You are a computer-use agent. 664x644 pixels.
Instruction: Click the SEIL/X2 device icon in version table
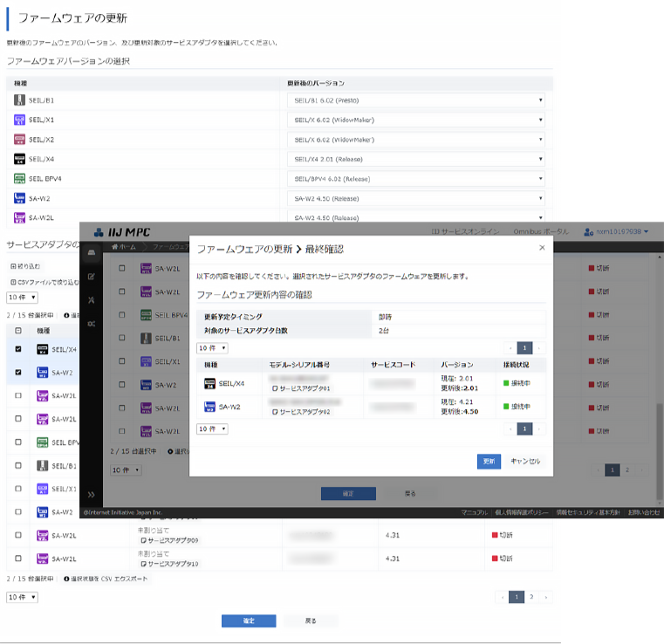(19, 140)
